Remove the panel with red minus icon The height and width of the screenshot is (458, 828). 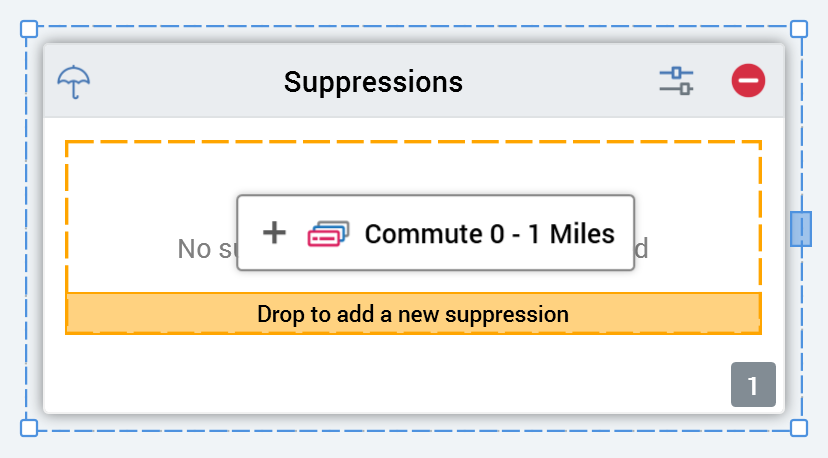[x=748, y=81]
